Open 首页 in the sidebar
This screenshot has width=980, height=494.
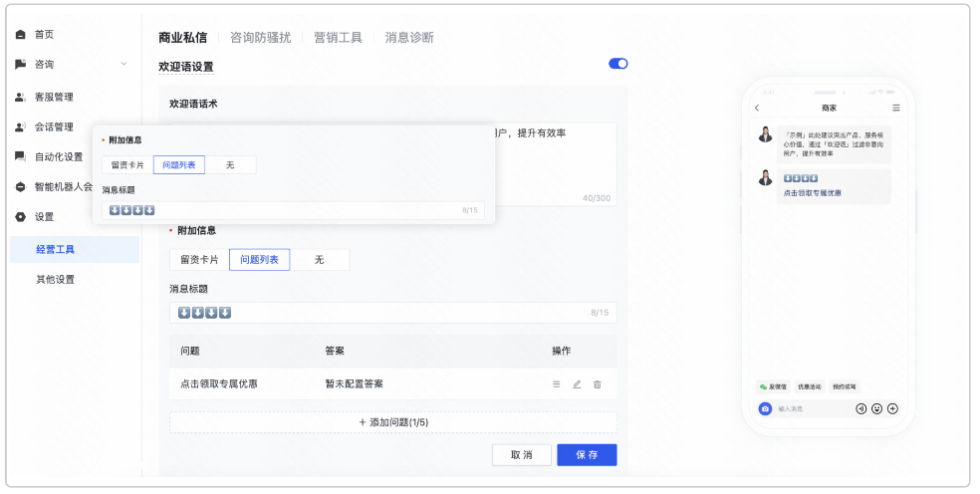(44, 35)
